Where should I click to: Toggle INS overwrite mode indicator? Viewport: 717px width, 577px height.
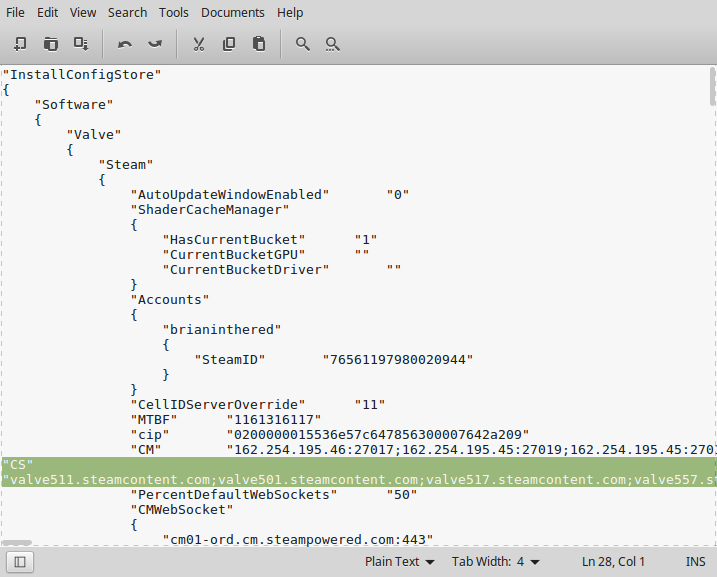click(x=696, y=561)
